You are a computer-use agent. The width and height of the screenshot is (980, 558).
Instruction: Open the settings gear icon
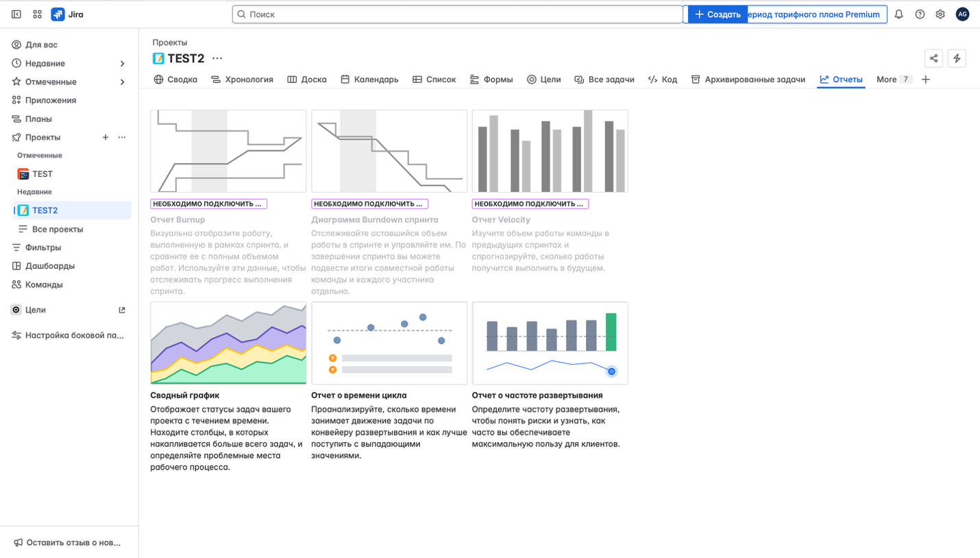click(940, 14)
